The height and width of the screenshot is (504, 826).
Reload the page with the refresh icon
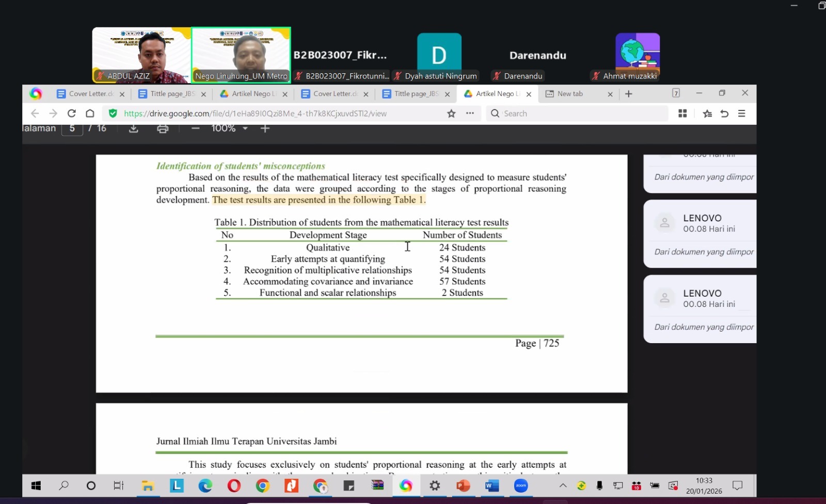tap(72, 113)
